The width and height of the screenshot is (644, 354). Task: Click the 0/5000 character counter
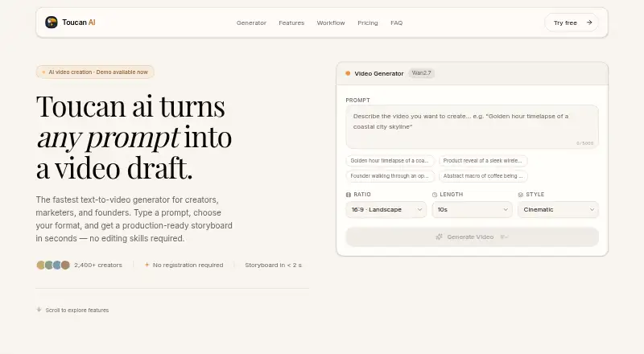[x=585, y=143]
